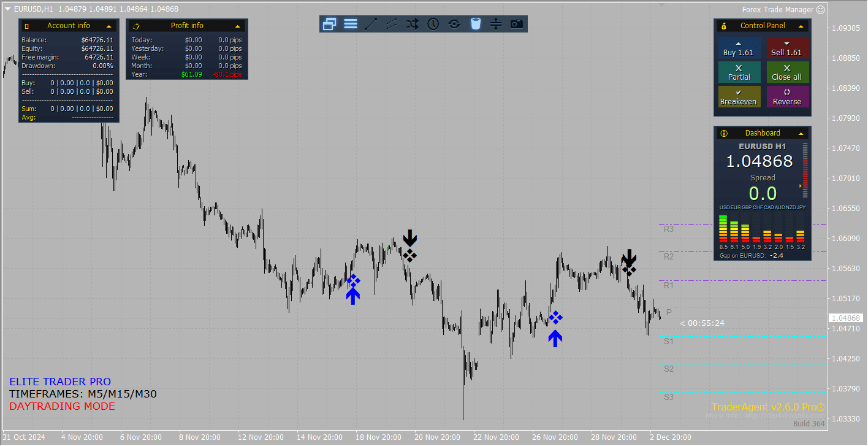This screenshot has width=868, height=446.
Task: Click the three-line menu icon in toolbar
Action: tap(351, 24)
